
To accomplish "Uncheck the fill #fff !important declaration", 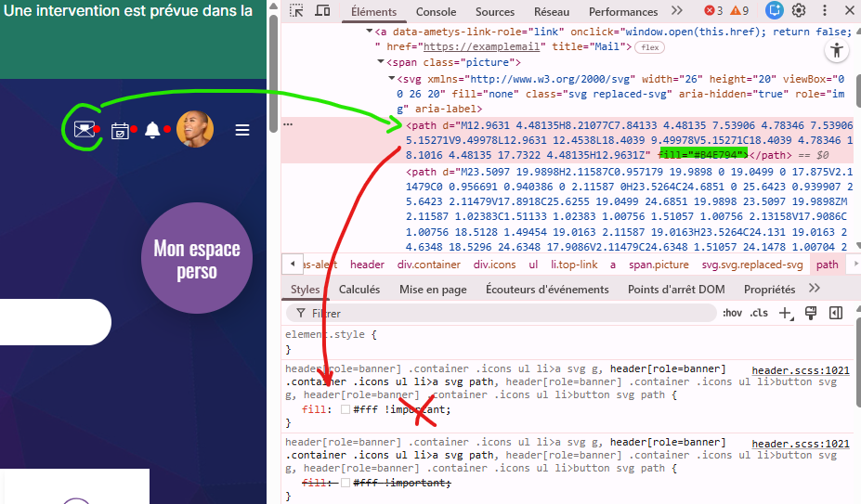I will click(295, 409).
